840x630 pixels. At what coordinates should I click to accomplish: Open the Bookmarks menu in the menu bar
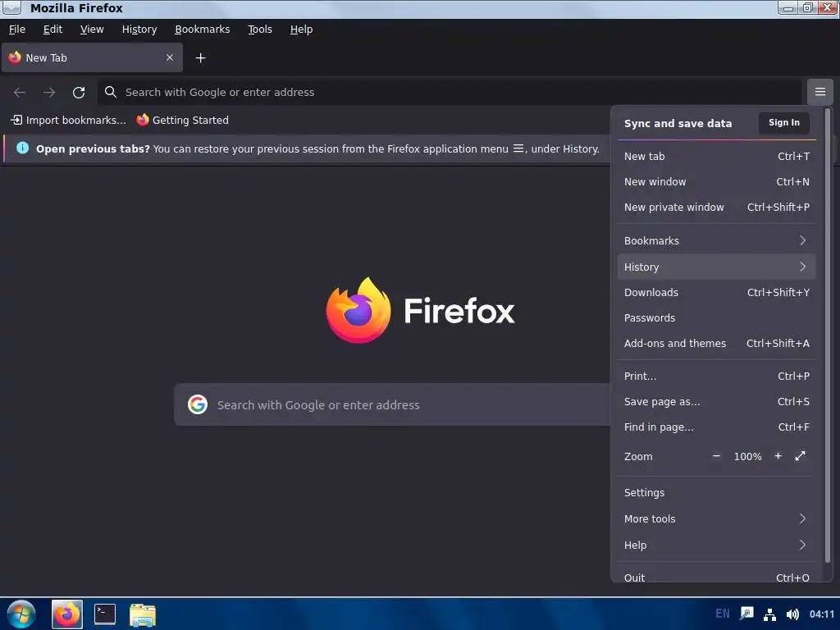coord(203,30)
